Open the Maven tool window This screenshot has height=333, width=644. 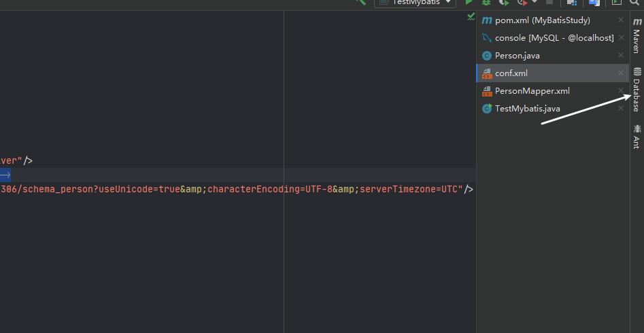[x=637, y=37]
